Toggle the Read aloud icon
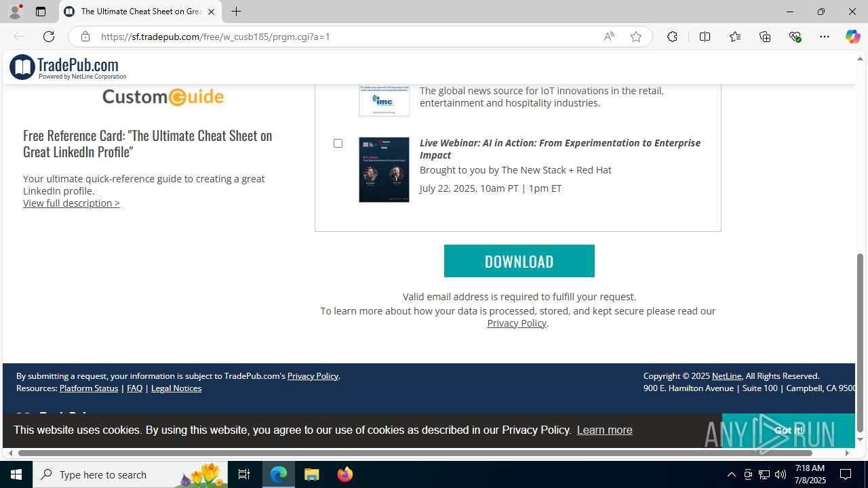Image resolution: width=868 pixels, height=488 pixels. (609, 37)
